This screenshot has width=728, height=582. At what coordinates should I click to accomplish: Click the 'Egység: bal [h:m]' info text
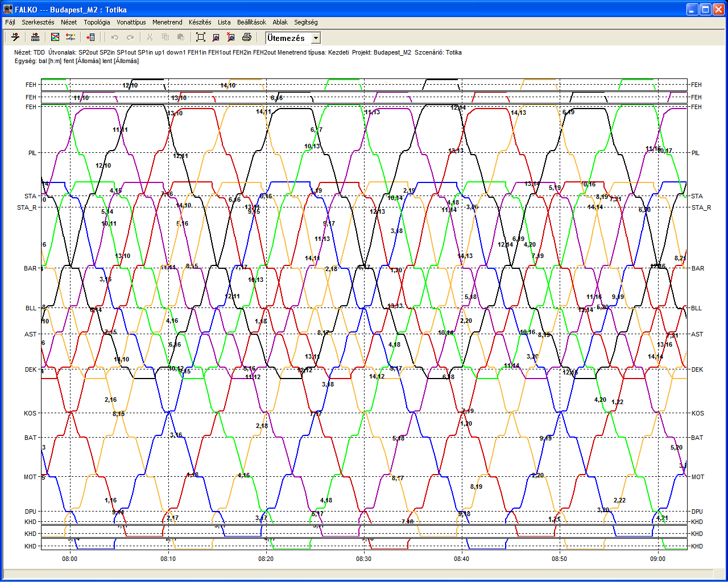[x=38, y=61]
